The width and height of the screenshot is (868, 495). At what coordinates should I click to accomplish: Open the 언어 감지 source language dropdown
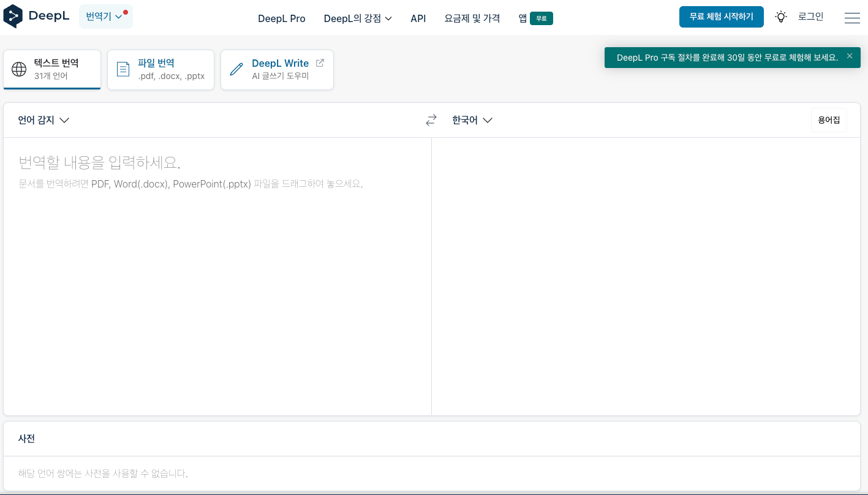click(x=43, y=120)
